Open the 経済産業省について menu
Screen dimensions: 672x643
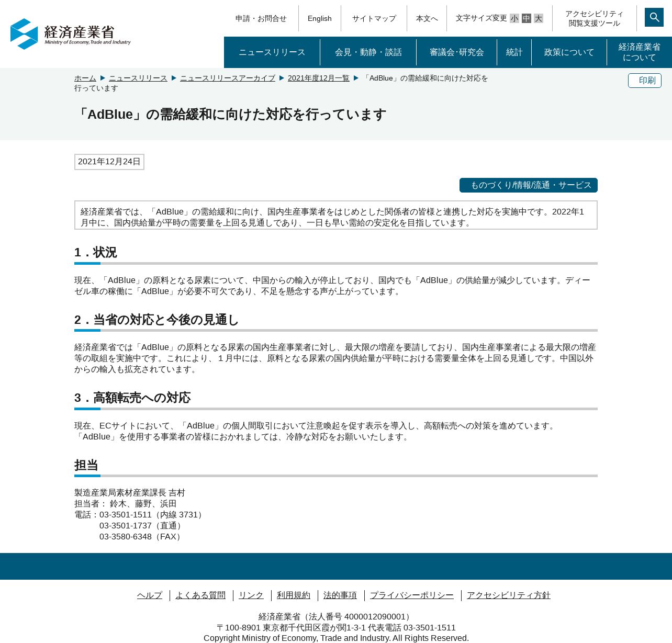[640, 52]
